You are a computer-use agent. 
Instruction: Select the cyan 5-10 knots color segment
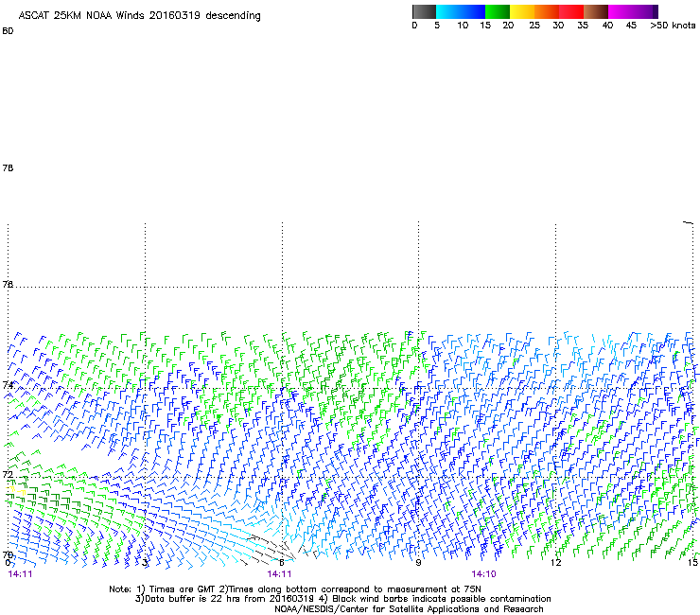coord(448,11)
